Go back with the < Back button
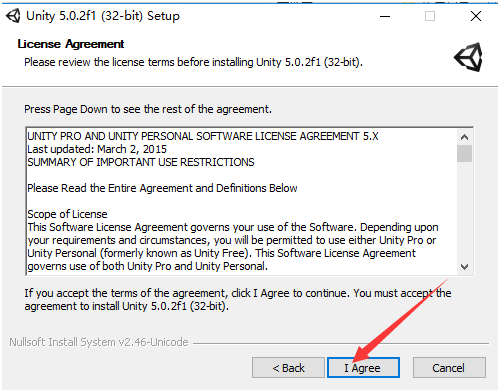500x392 pixels. click(x=288, y=368)
